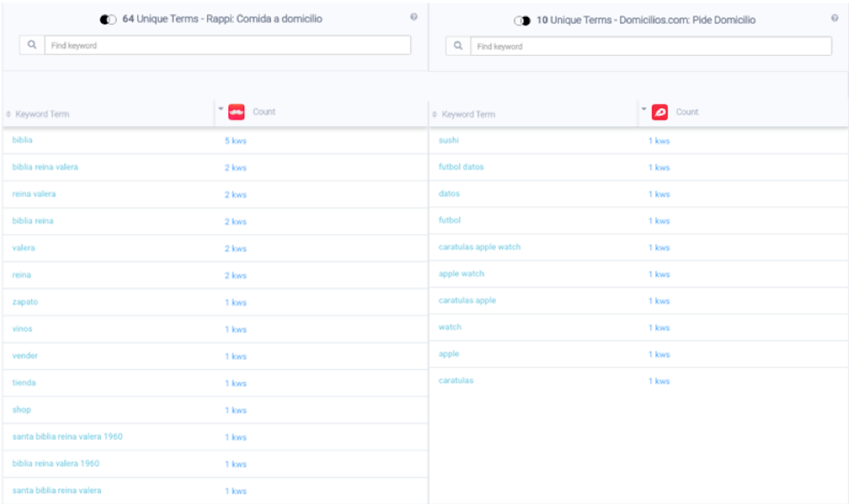Click help icon in Domicilios.com unique terms panel
The image size is (849, 504).
pos(835,18)
